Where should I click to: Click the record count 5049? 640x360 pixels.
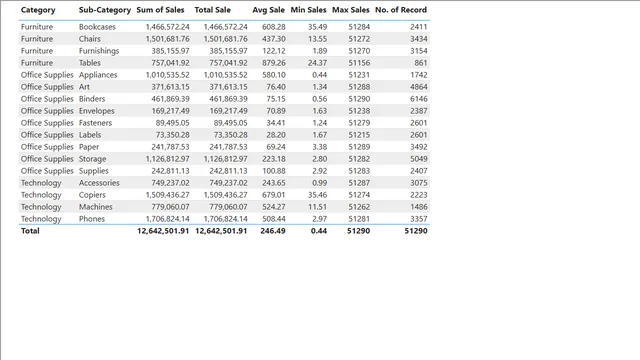(418, 159)
